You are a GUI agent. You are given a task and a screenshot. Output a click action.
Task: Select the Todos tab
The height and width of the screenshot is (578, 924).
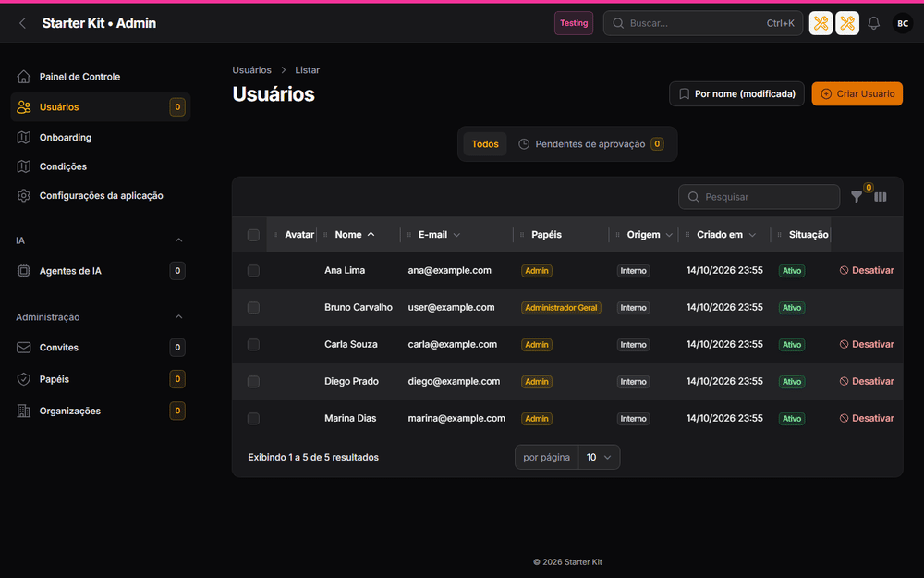pyautogui.click(x=485, y=144)
